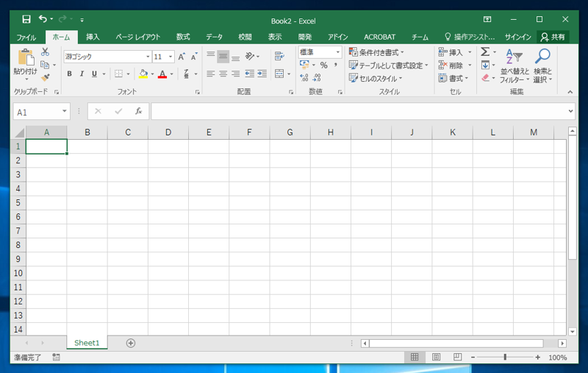The height and width of the screenshot is (373, 588).
Task: Open 条件付き書式 dropdown
Action: [x=377, y=52]
